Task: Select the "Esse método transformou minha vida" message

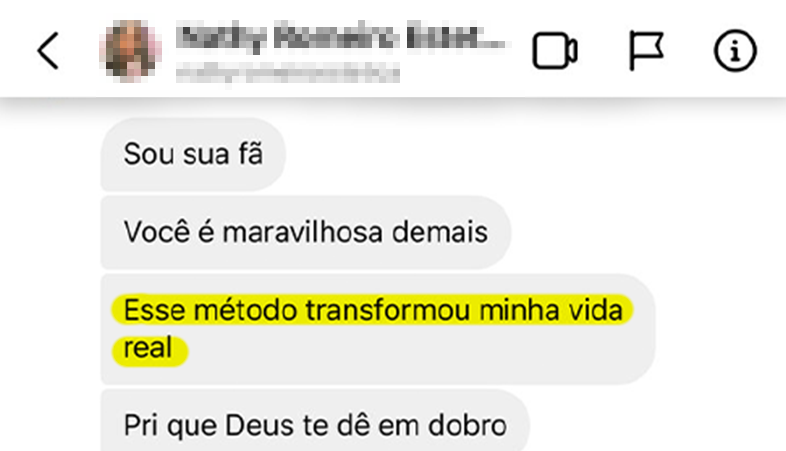Action: point(378,329)
